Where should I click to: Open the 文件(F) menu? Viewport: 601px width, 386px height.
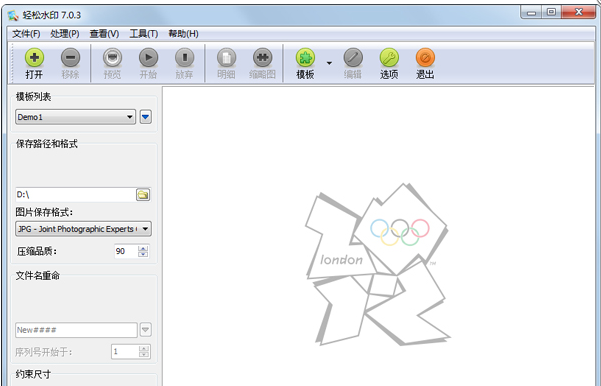pyautogui.click(x=26, y=34)
